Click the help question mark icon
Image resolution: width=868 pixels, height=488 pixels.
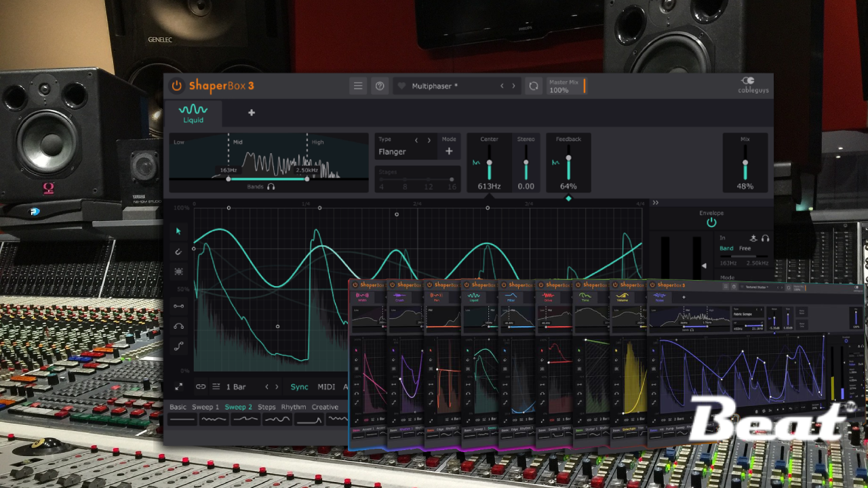pos(380,86)
